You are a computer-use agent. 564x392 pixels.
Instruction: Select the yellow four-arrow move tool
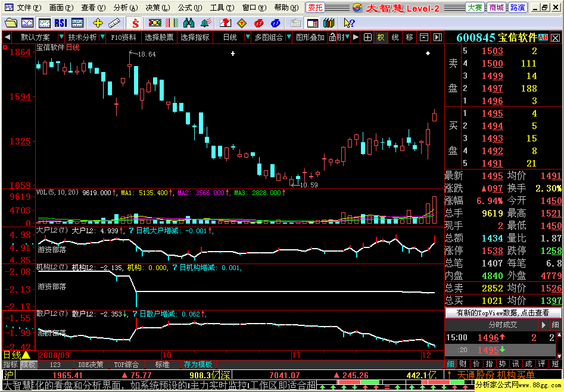[x=98, y=23]
